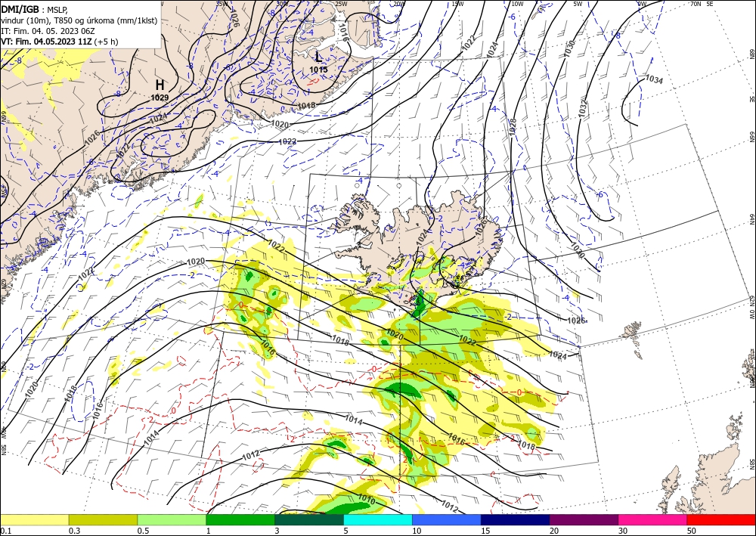756x536 pixels.
Task: Click the '1015' low pressure value
Action: pyautogui.click(x=318, y=70)
